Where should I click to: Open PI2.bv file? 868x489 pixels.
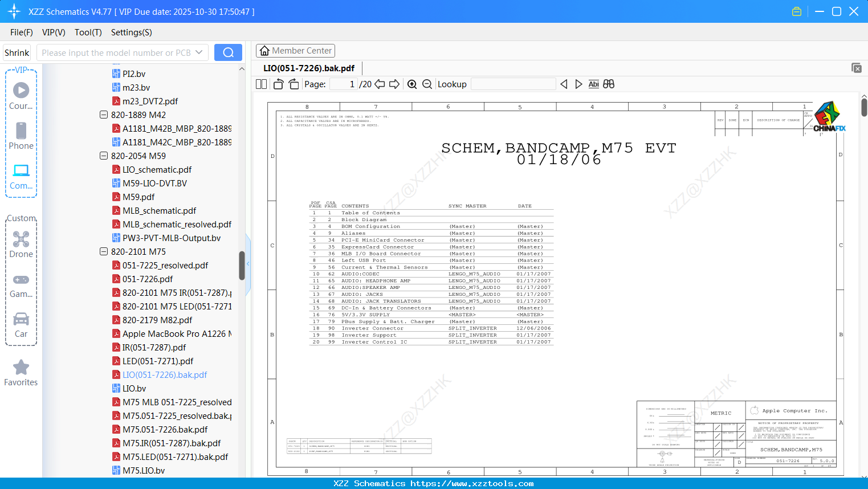tap(129, 74)
